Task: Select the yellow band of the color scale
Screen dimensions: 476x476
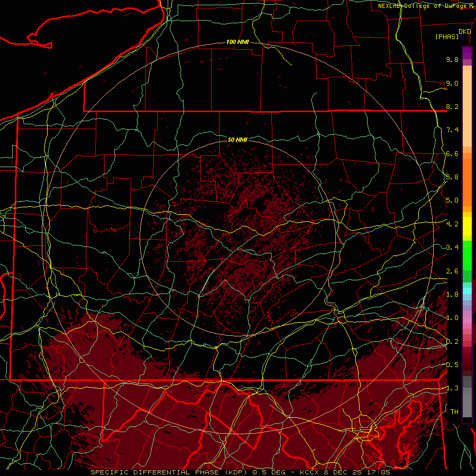Action: (x=467, y=226)
